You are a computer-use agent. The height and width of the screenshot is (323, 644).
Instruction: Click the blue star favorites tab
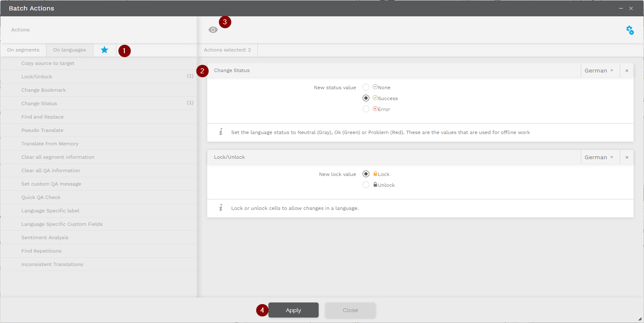coord(104,50)
